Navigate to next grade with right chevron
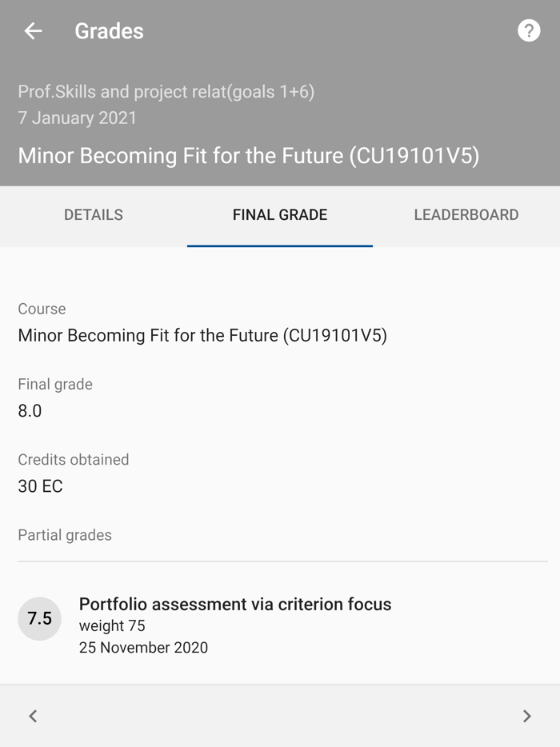Image resolution: width=560 pixels, height=747 pixels. tap(527, 716)
